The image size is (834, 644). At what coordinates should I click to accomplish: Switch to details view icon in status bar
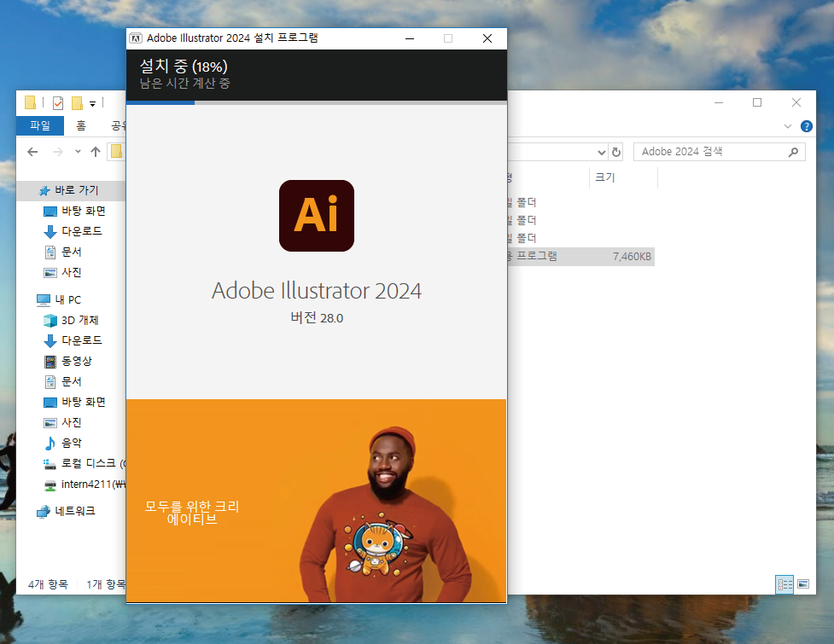click(x=784, y=584)
